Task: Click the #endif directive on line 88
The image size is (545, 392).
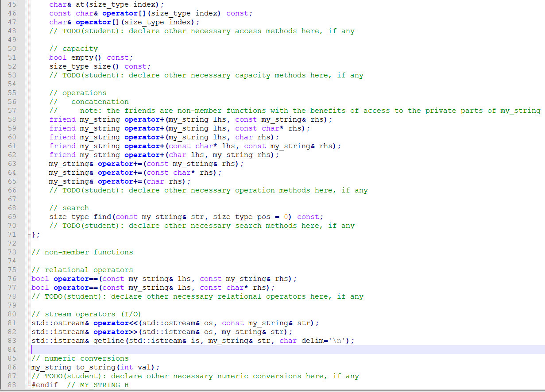Action: [44, 385]
